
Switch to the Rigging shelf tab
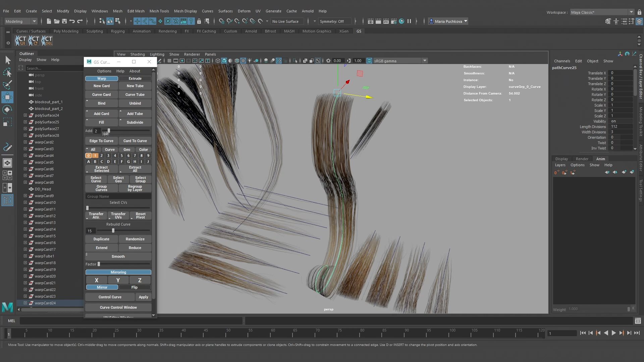pyautogui.click(x=118, y=31)
